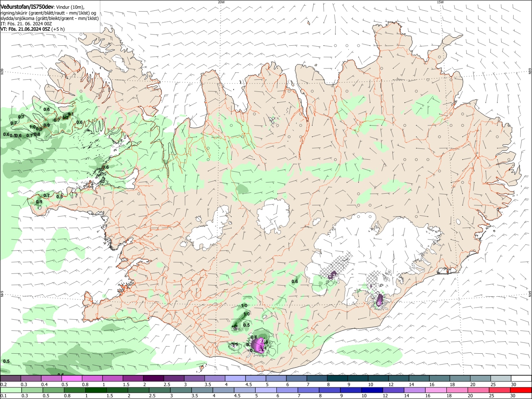
Task: Pick lower-row bright red swatch after 30
Action: [522, 390]
